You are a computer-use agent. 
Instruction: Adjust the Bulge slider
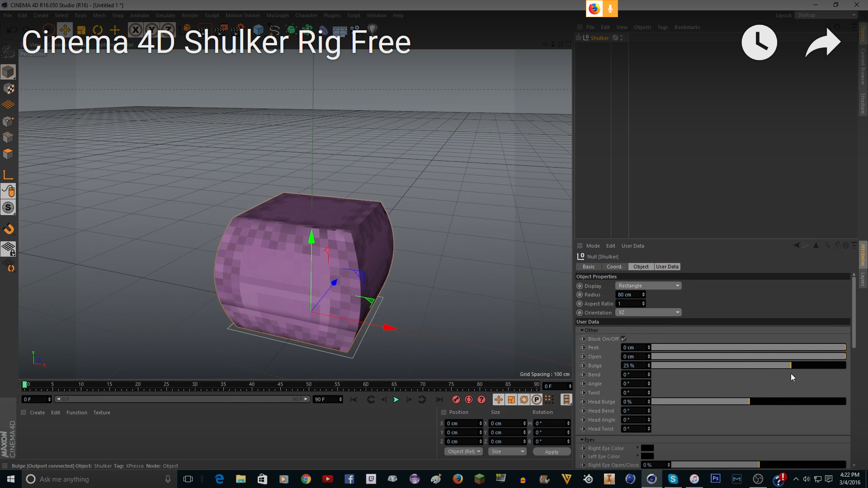tap(749, 365)
